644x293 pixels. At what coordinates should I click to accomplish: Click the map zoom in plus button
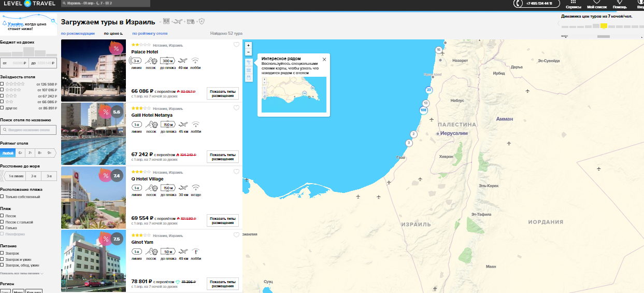249,45
